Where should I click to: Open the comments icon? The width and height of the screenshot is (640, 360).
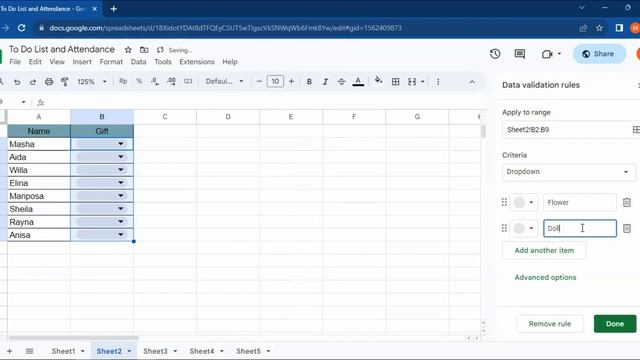coord(520,54)
